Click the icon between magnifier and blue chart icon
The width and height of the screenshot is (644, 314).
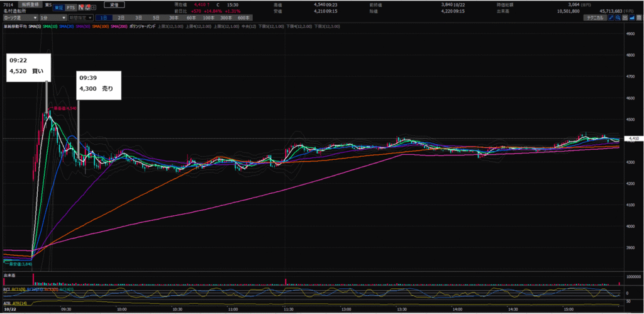coord(626,18)
